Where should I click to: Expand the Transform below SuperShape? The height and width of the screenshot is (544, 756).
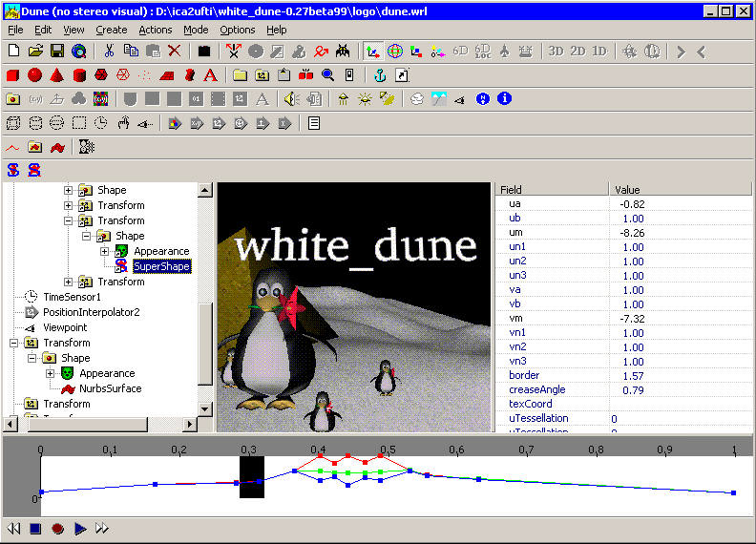[68, 282]
